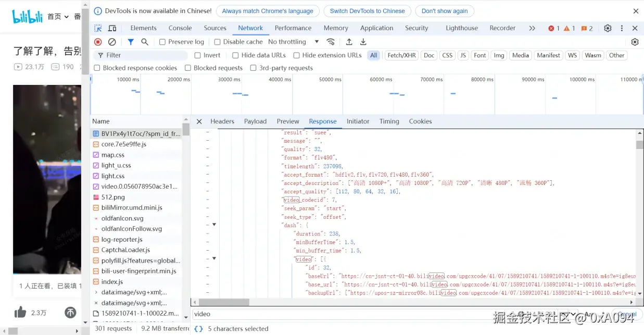Screen dimensions: 644x335
Task: Switch to the Payload detail tab
Action: click(255, 121)
